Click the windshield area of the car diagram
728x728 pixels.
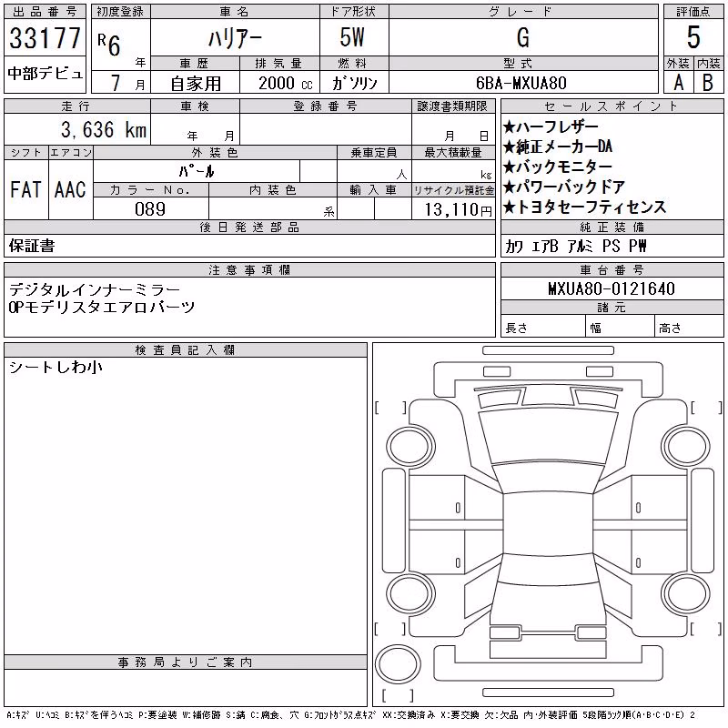(549, 438)
